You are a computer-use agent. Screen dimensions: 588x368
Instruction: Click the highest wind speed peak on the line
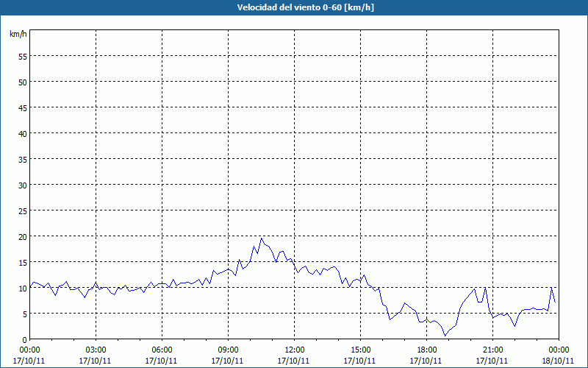(261, 238)
